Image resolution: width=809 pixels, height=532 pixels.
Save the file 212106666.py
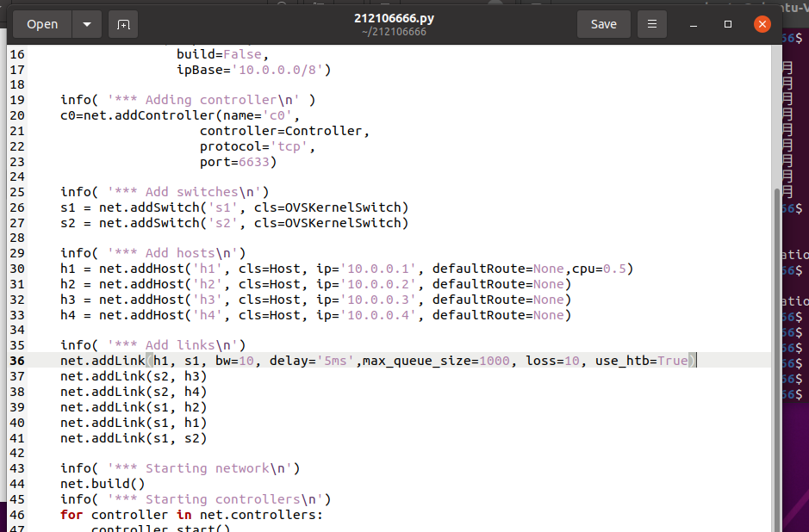pos(604,24)
